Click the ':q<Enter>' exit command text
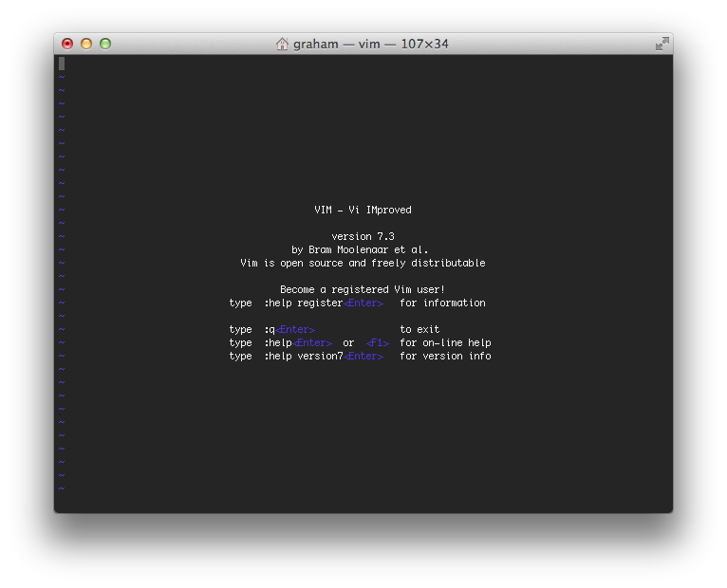Image resolution: width=727 pixels, height=588 pixels. (289, 329)
